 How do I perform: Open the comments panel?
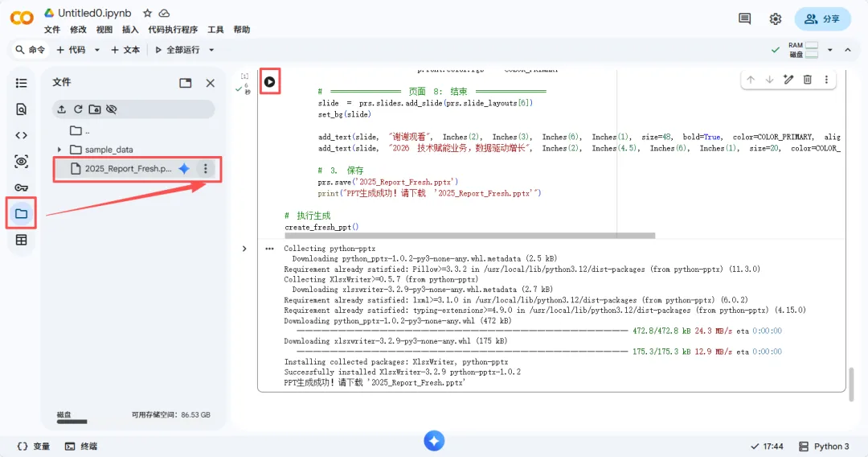click(x=744, y=19)
